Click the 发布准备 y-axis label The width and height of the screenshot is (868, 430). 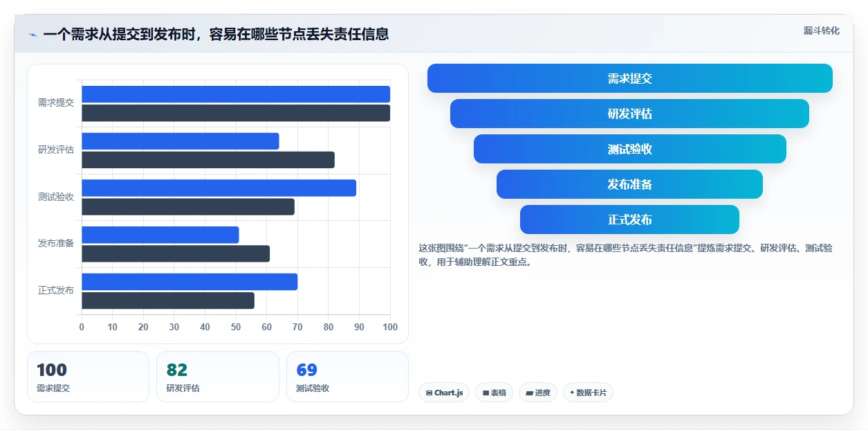[56, 243]
